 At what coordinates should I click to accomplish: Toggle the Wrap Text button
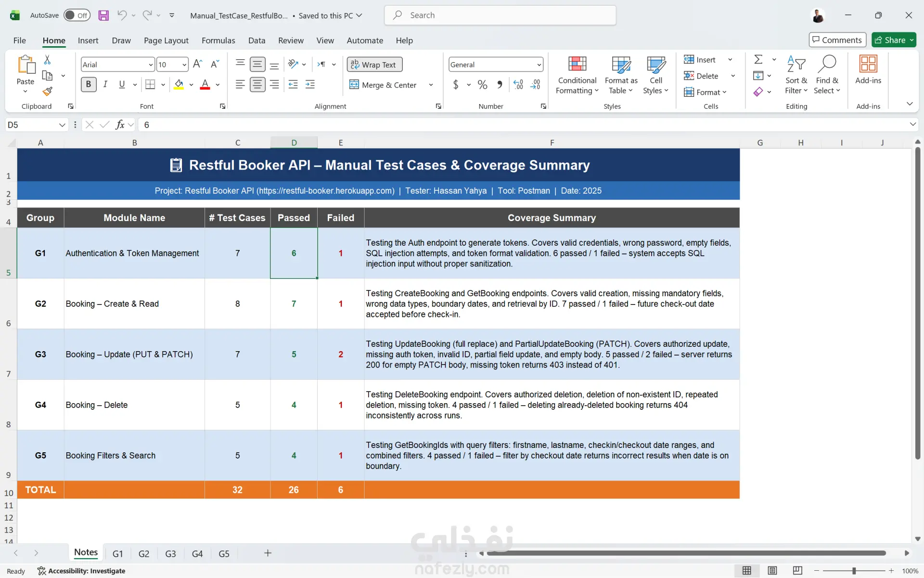[x=374, y=65]
